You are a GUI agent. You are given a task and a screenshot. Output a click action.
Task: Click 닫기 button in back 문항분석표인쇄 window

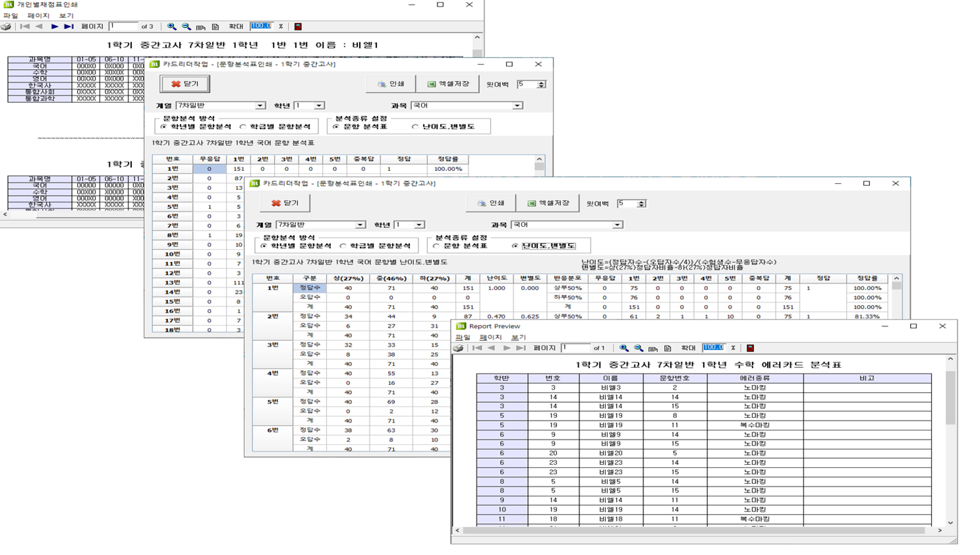185,84
